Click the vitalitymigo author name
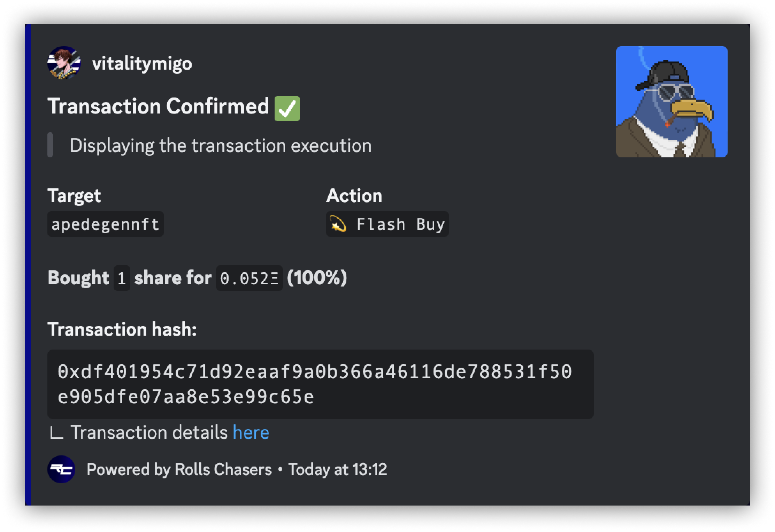The image size is (775, 532). 142,63
